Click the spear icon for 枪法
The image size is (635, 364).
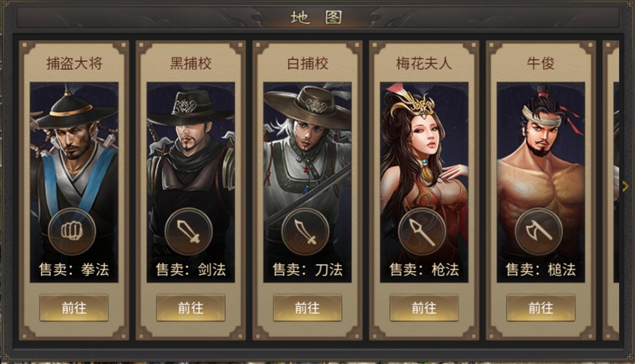[x=422, y=232]
